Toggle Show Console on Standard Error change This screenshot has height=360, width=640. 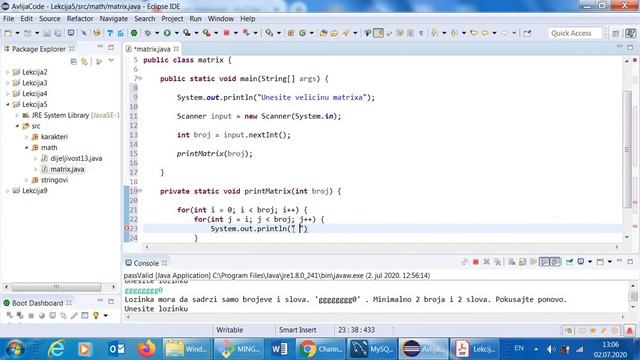[x=556, y=262]
